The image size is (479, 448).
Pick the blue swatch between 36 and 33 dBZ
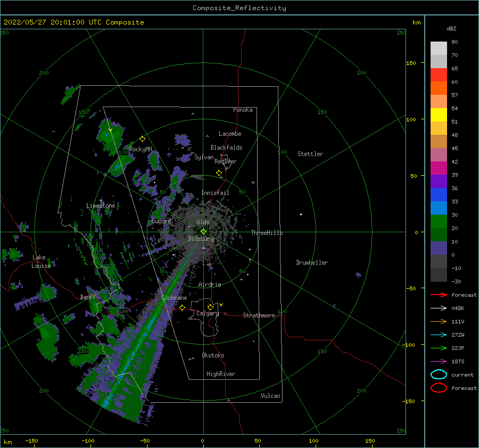pos(439,195)
